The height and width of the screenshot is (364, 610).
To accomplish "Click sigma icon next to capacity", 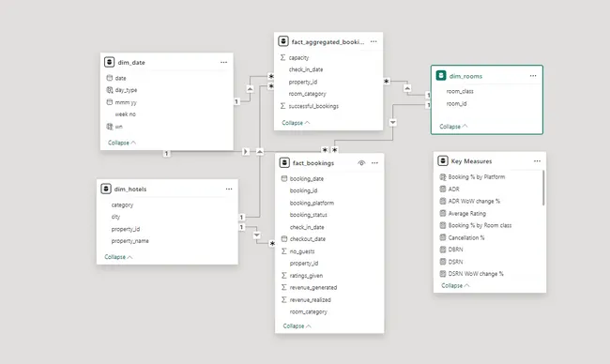I will 282,57.
